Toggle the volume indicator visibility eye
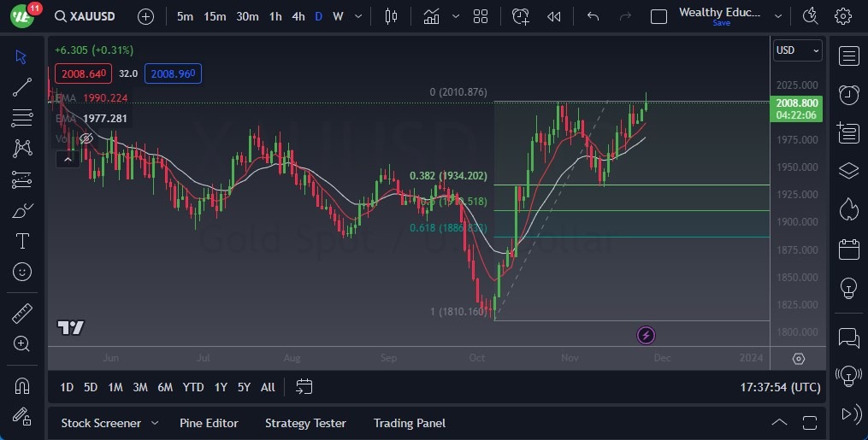 click(86, 138)
